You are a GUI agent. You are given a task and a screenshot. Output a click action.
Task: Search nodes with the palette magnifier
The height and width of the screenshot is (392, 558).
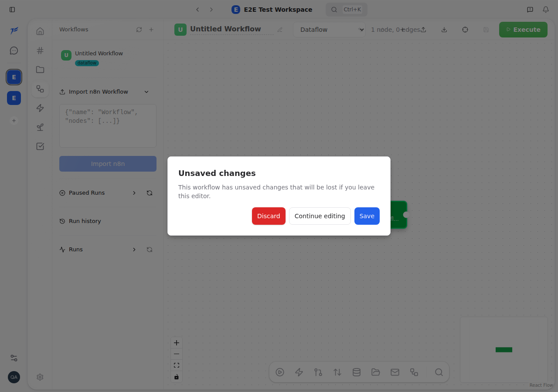[439, 372]
